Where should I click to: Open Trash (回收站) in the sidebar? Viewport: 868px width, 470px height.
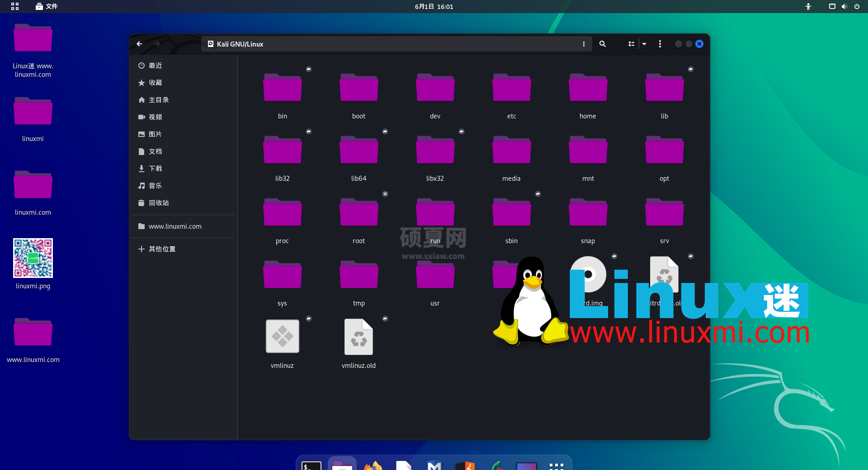point(183,203)
